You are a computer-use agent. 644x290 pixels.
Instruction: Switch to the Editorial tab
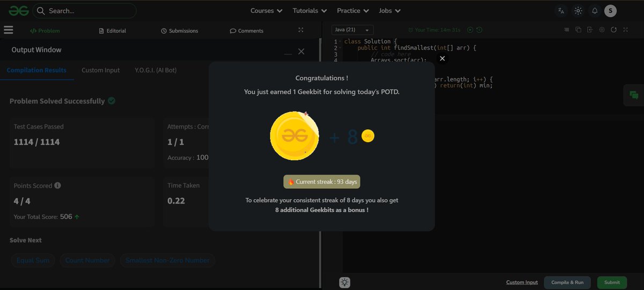click(113, 31)
